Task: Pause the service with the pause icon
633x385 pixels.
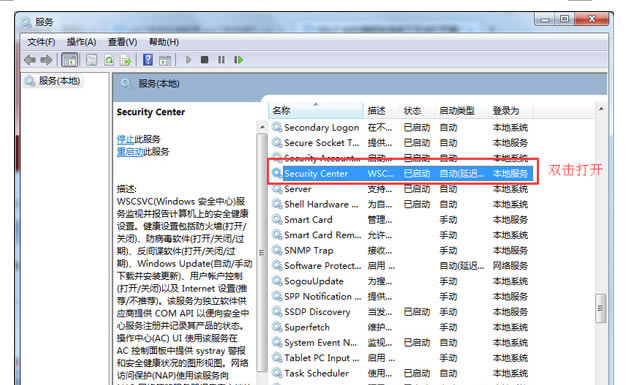Action: pos(221,60)
